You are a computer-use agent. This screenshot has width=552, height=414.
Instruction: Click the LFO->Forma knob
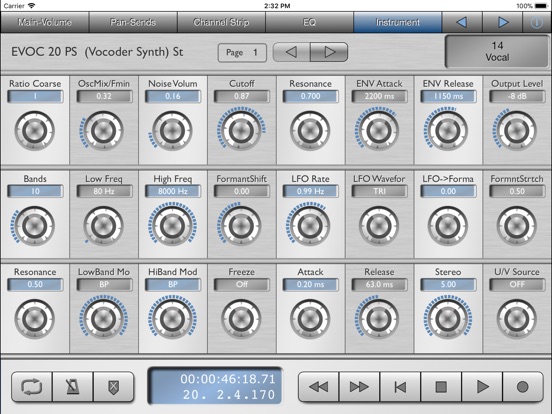(x=448, y=226)
